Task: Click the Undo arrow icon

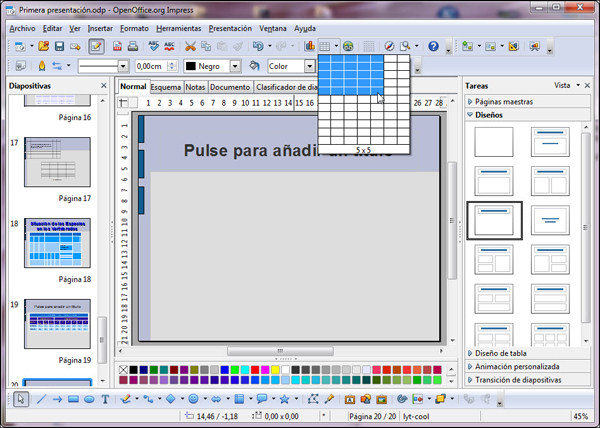Action: point(258,47)
